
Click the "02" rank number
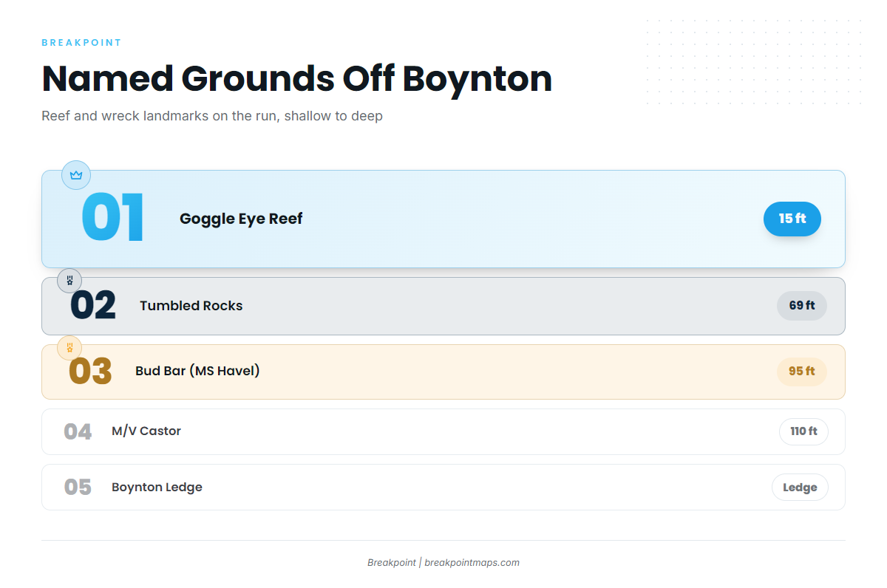pos(93,306)
